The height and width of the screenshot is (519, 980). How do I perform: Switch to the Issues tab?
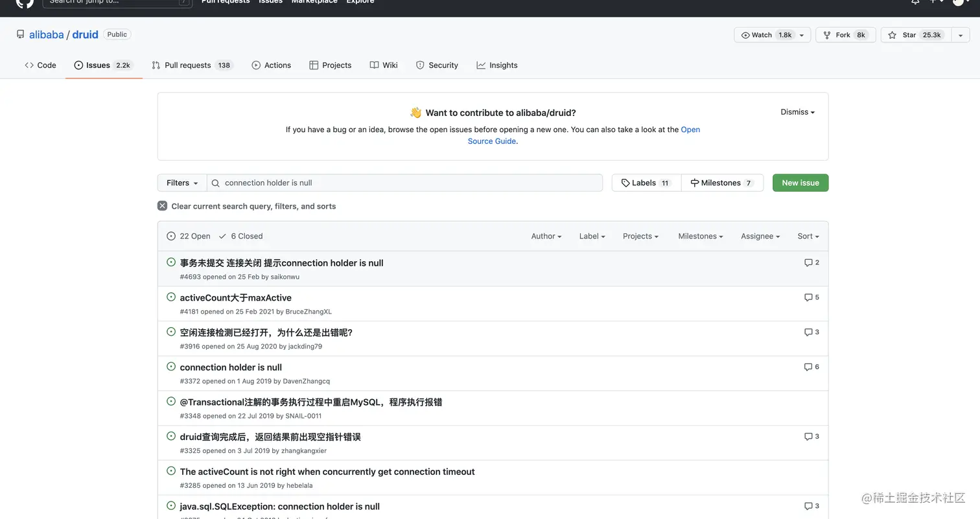pos(104,65)
